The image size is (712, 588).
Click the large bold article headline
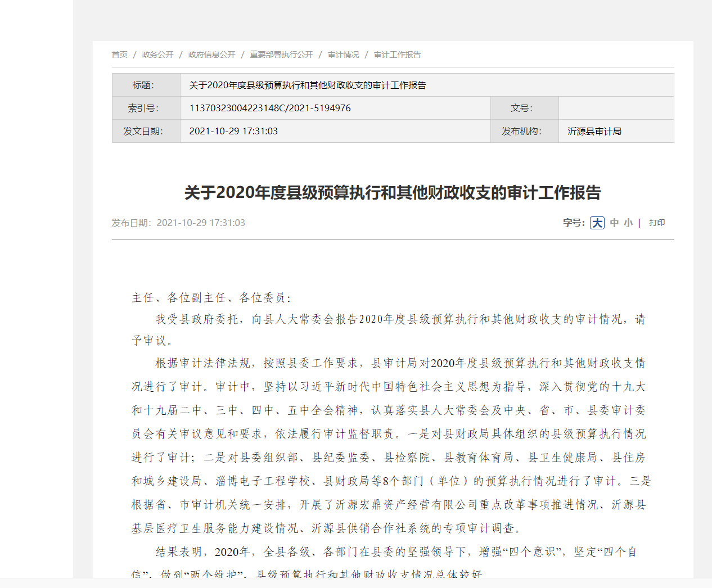[393, 193]
